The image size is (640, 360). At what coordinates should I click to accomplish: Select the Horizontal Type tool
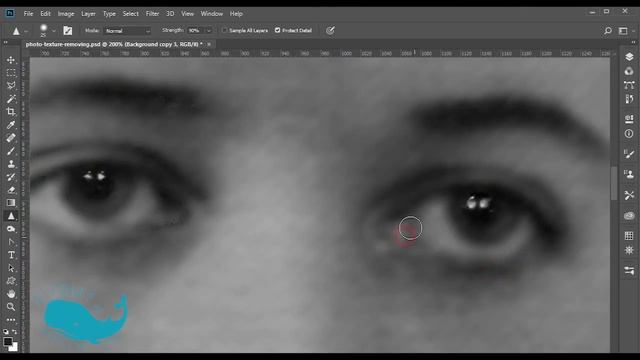(x=11, y=255)
